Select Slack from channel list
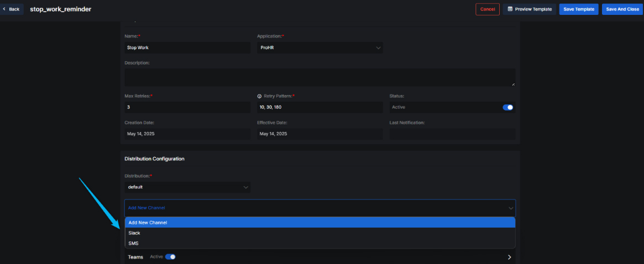 click(134, 233)
